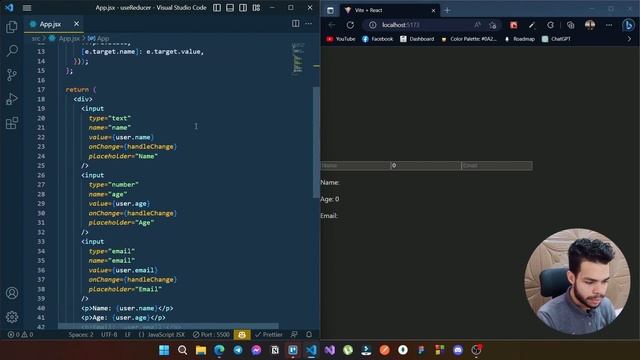This screenshot has width=640, height=360.
Task: Open the Manage gear menu
Action: [12, 317]
